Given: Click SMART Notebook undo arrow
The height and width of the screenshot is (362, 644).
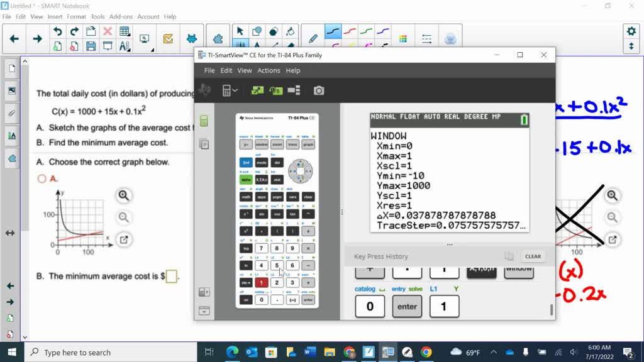Looking at the screenshot, I should pyautogui.click(x=58, y=31).
